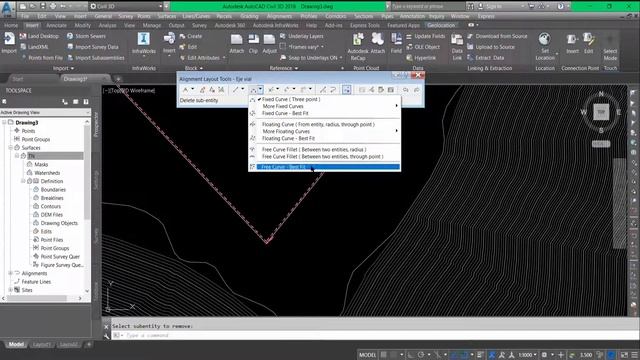Click the keyword search field
The height and width of the screenshot is (360, 640).
[428, 6]
